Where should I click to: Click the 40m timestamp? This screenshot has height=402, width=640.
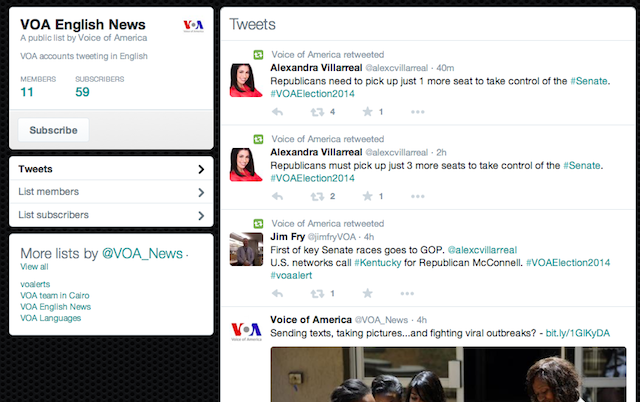(x=445, y=68)
